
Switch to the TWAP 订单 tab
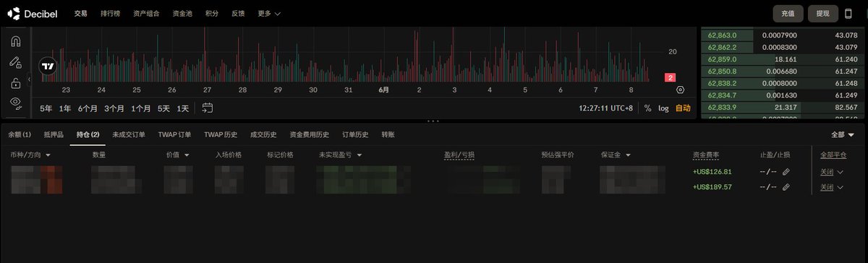[174, 134]
